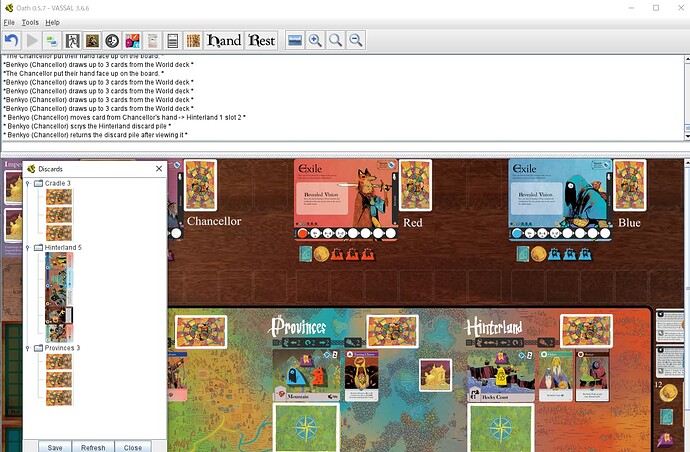Click the Blue player name label
Viewport: 690px width, 452px height.
pos(629,223)
